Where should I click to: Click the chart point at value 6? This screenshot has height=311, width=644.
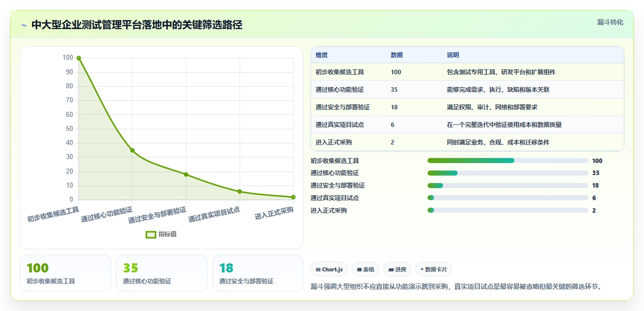click(x=240, y=191)
